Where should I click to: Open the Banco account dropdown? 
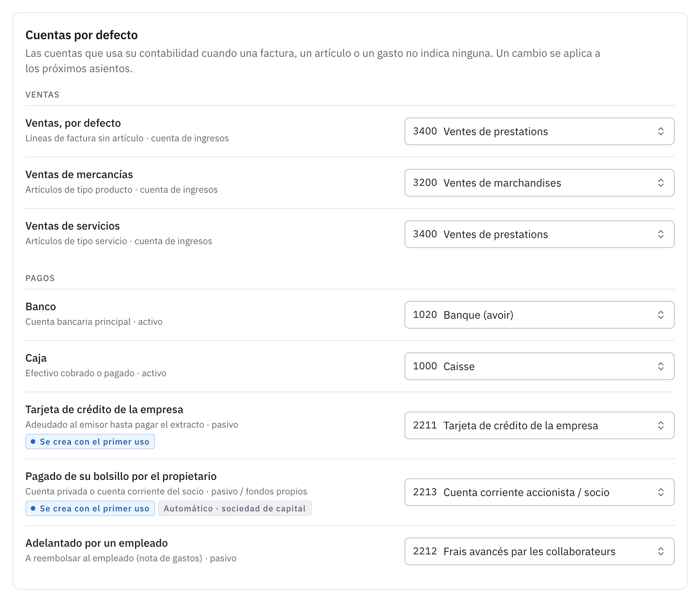tap(539, 315)
